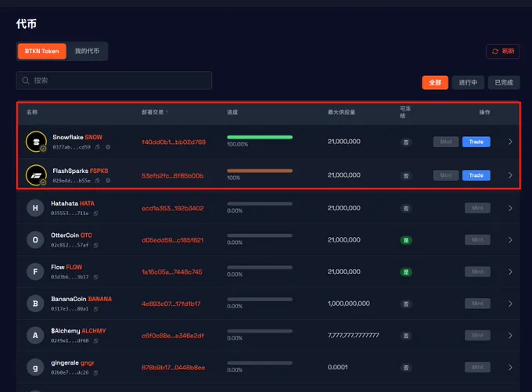532x392 pixels.
Task: Click Trade button for FlashSparks
Action: tap(476, 175)
